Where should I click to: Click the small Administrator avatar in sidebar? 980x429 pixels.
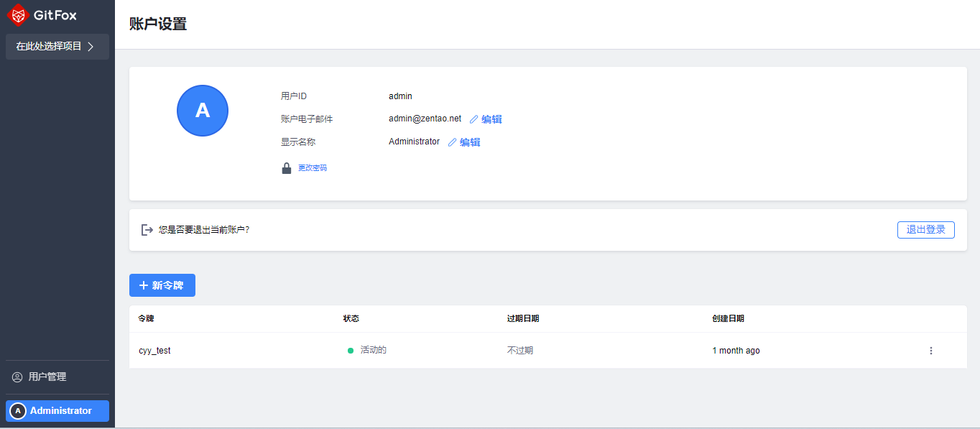(18, 411)
